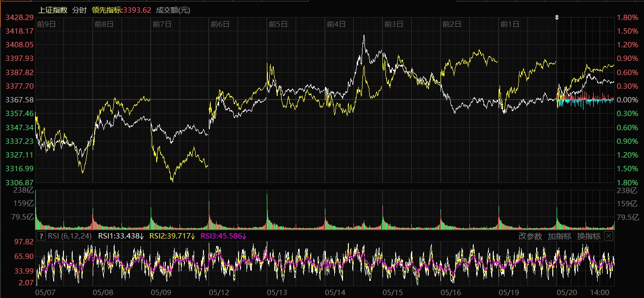Click the right 79.5亿 volume axis label
This screenshot has height=298, width=644.
click(627, 217)
